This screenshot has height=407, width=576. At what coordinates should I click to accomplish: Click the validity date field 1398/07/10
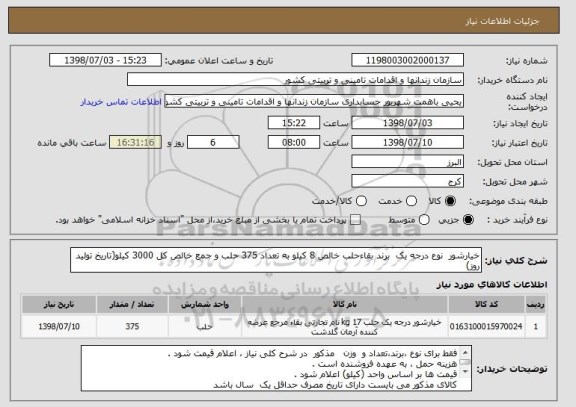(x=407, y=142)
